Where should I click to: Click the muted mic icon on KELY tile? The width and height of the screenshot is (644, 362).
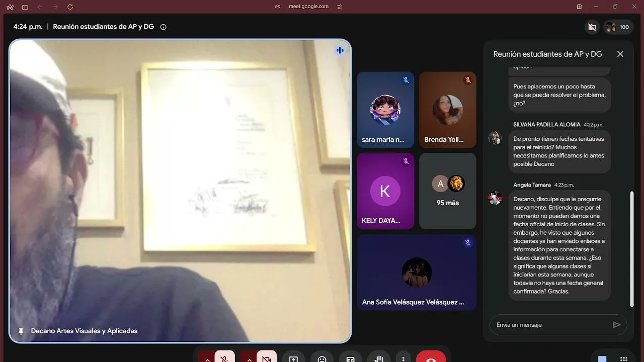pyautogui.click(x=406, y=161)
